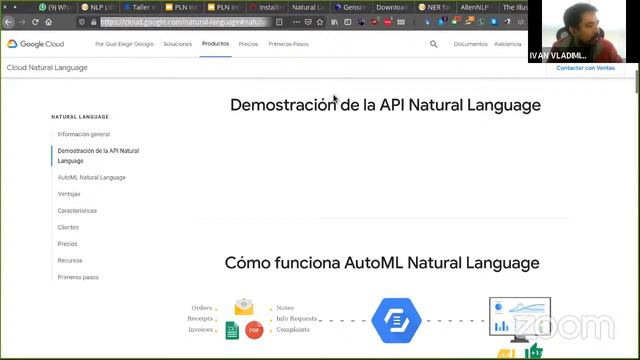
Task: Open the site security padlock info
Action: tap(93, 22)
